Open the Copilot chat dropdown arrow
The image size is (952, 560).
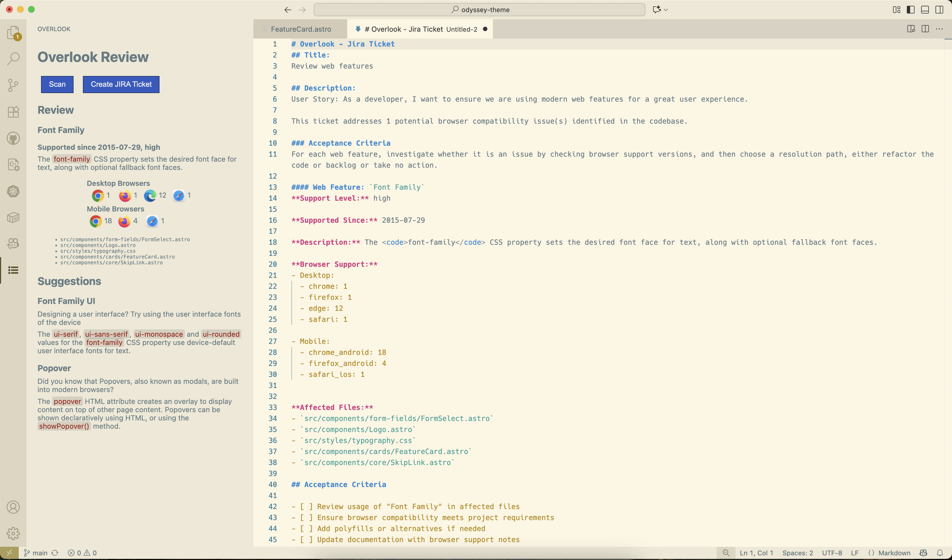pos(666,10)
